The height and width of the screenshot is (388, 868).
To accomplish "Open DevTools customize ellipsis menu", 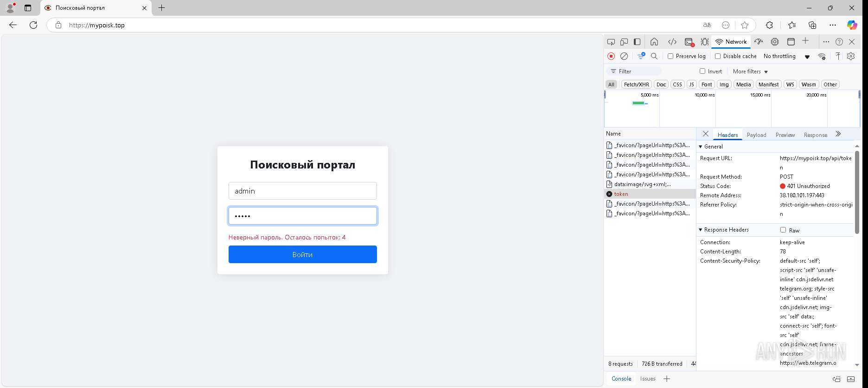I will [826, 42].
